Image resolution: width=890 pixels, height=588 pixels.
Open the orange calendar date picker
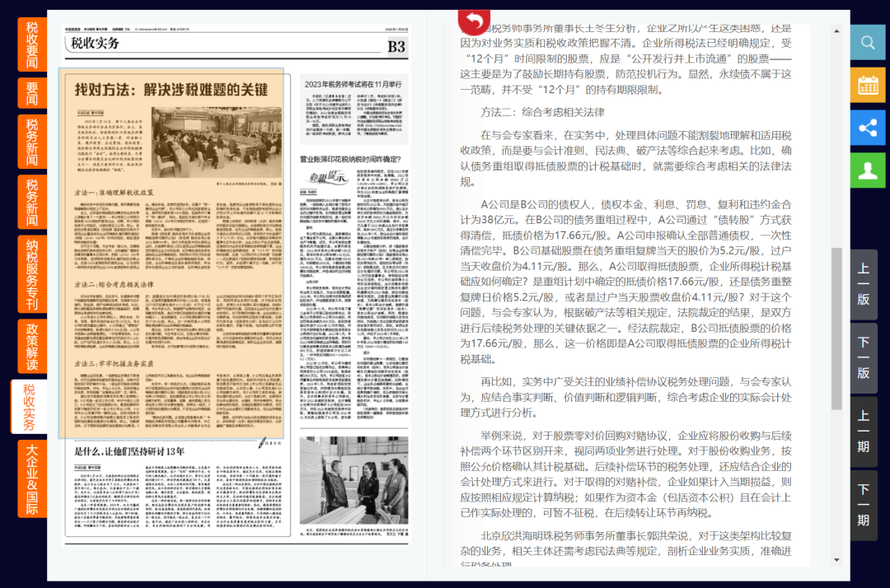click(868, 85)
